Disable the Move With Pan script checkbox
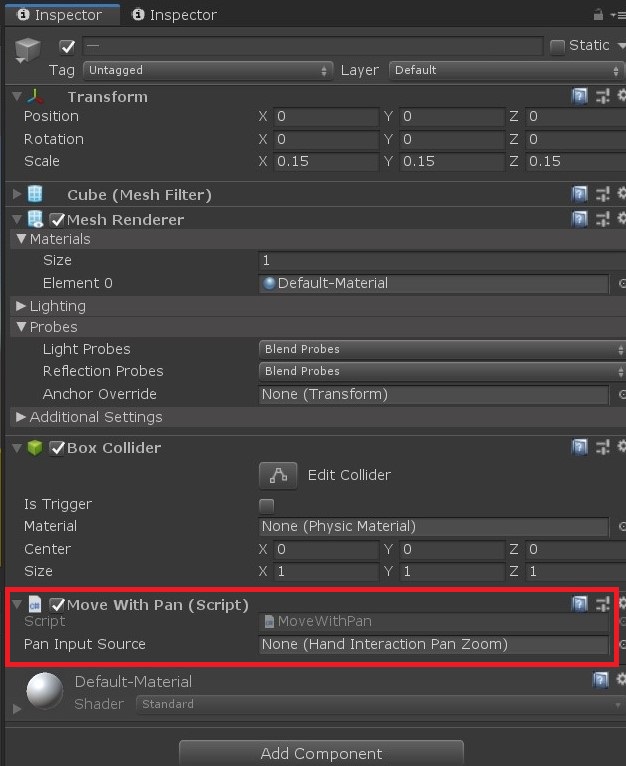The width and height of the screenshot is (626, 766). (57, 605)
